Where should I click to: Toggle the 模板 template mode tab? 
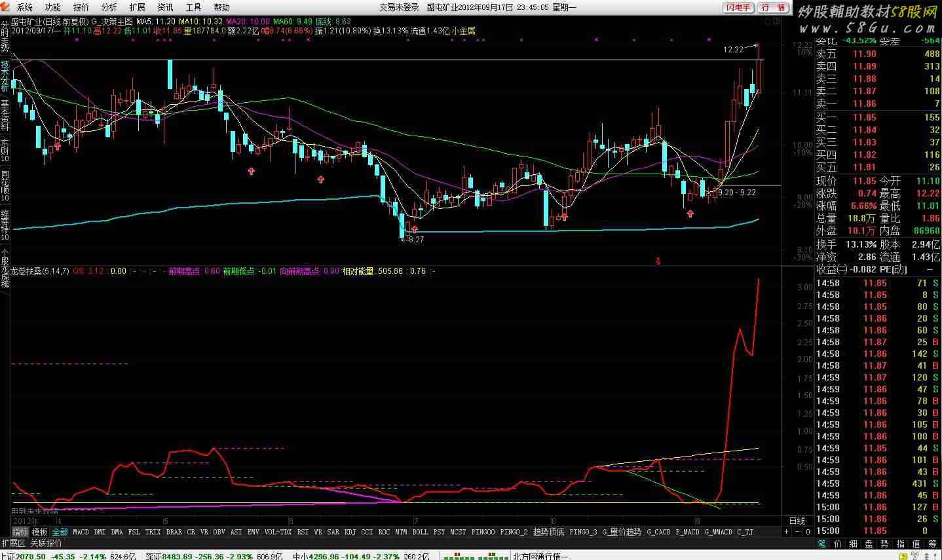pos(40,532)
